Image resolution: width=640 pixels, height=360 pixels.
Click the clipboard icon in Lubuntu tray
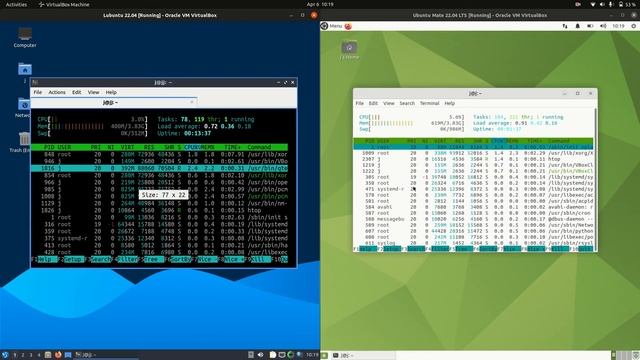click(273, 355)
